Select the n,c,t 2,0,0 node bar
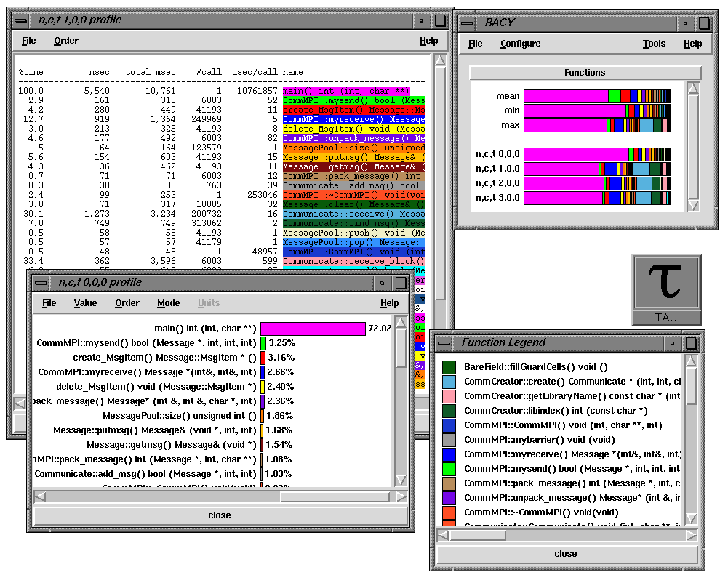 tap(597, 183)
